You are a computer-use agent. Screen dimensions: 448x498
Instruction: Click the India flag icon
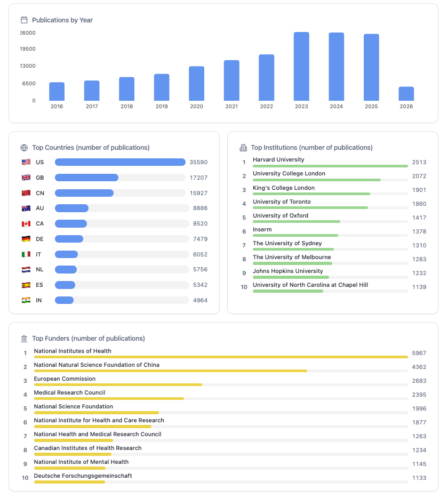[x=26, y=300]
